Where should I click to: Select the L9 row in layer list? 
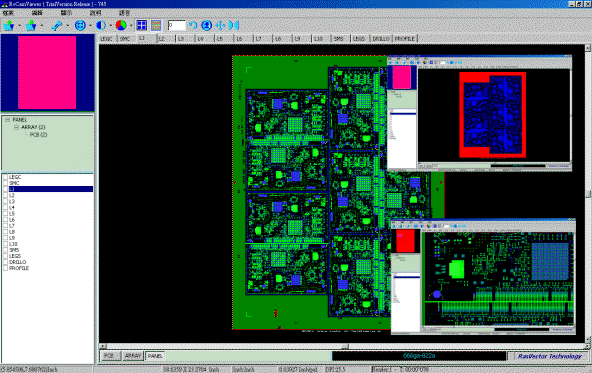click(48, 238)
